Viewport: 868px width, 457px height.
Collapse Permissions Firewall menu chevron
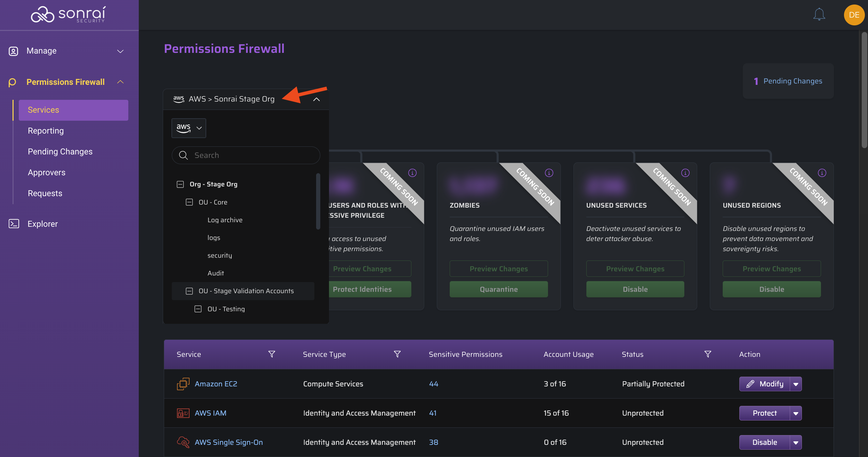[120, 82]
